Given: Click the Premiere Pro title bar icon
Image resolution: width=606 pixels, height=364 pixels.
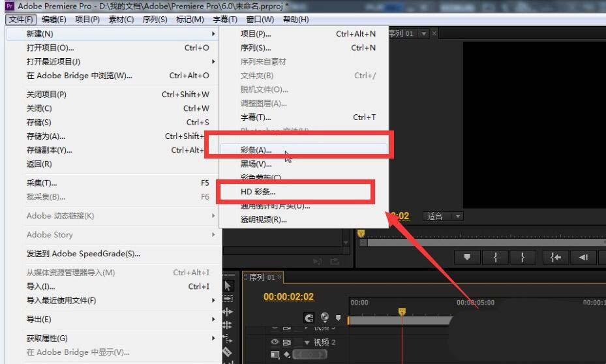Looking at the screenshot, I should coord(10,6).
